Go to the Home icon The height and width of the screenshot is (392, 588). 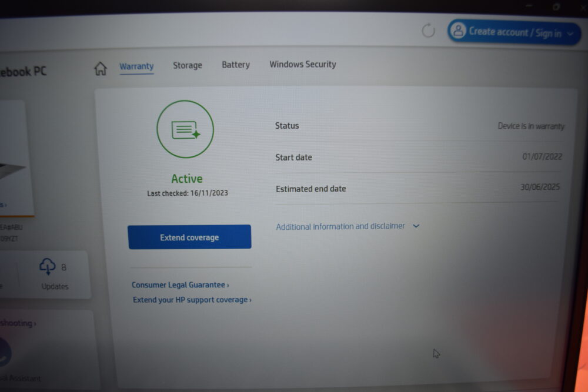click(x=101, y=69)
